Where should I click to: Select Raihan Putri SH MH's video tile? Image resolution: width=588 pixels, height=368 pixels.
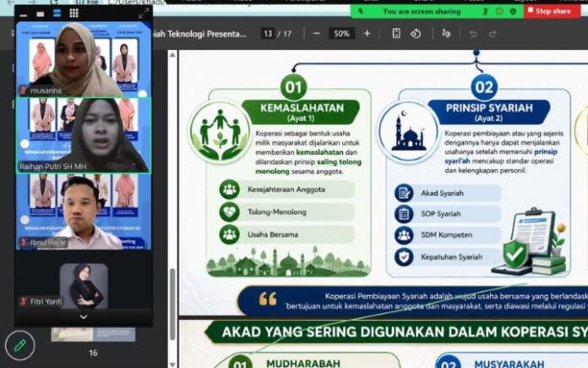coord(84,135)
